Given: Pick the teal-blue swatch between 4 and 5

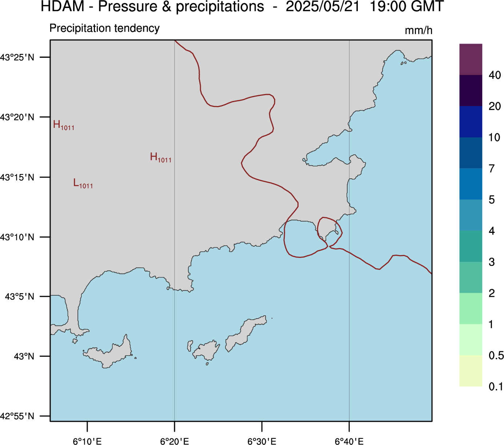Looking at the screenshot, I should point(471,215).
